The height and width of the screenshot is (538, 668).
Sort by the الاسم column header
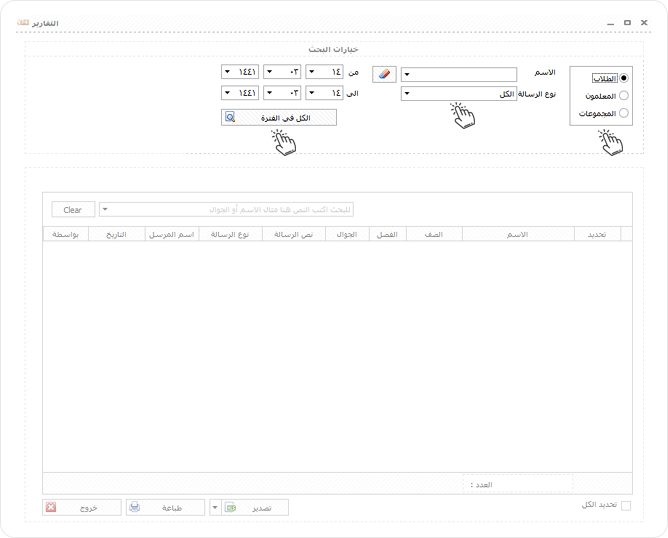coord(518,234)
